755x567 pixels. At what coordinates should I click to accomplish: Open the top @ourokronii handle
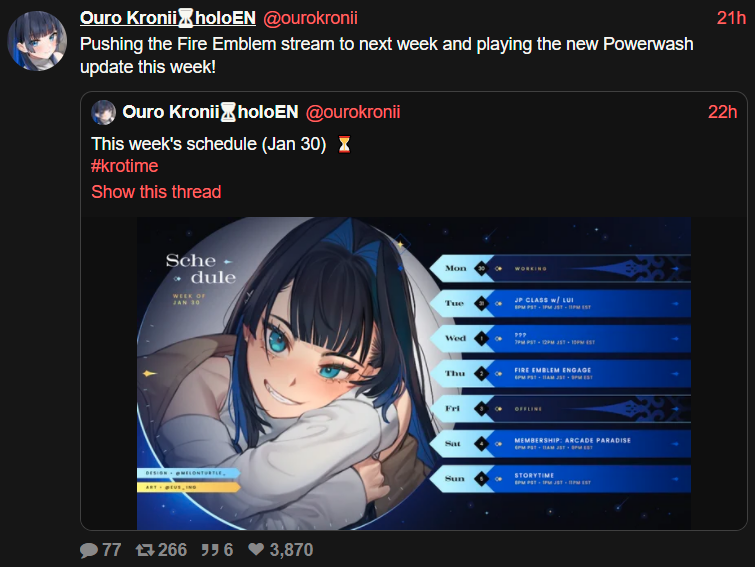(310, 18)
